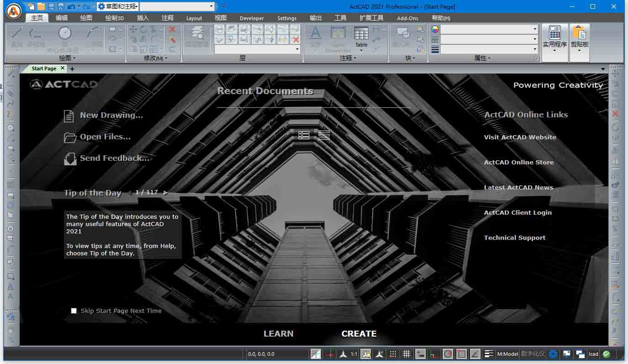This screenshot has height=364, width=628.
Task: Open the lineweight dropdown in 属性 panel
Action: coord(489,49)
